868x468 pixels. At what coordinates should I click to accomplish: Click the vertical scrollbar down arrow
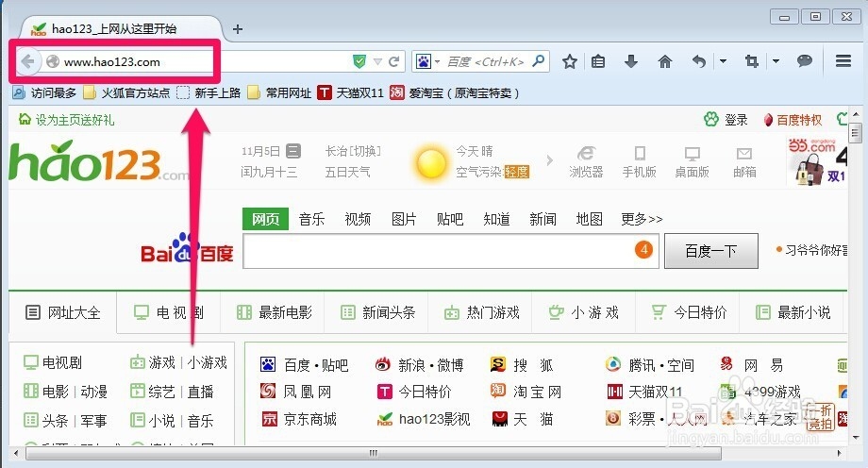click(856, 438)
